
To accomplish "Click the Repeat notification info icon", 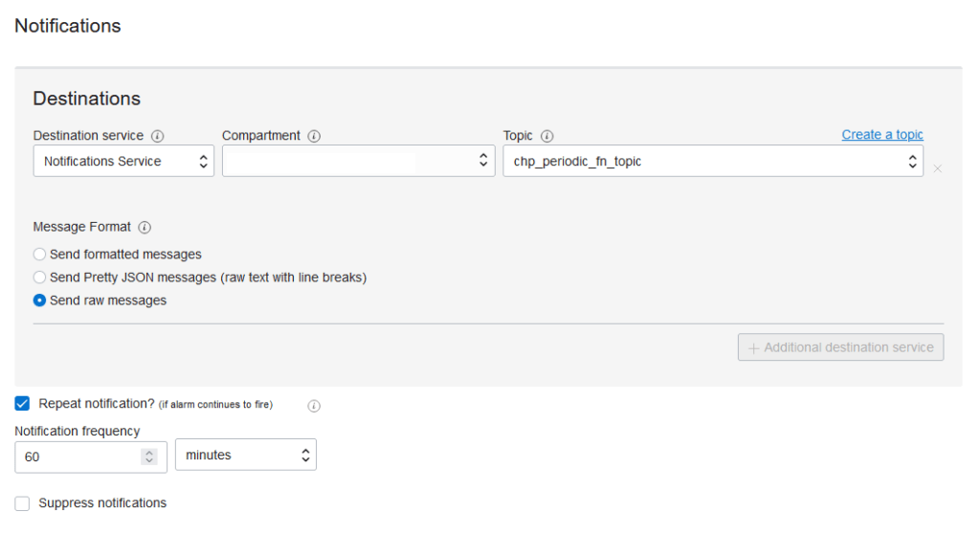I will tap(314, 406).
